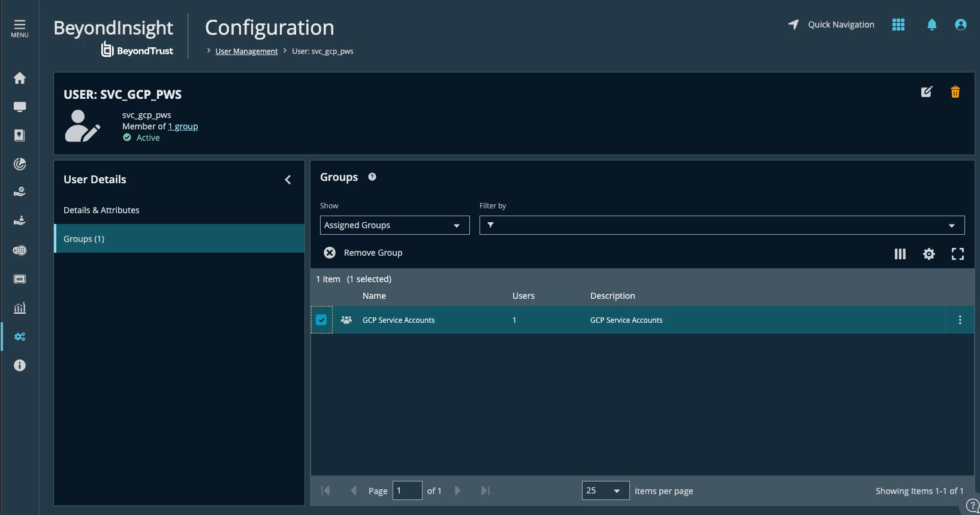The height and width of the screenshot is (515, 980).
Task: Click the page number input field
Action: (408, 490)
